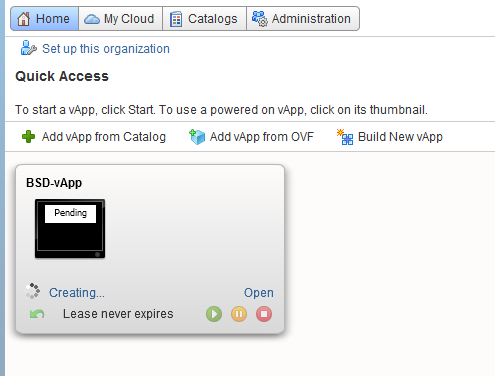Image resolution: width=495 pixels, height=376 pixels.
Task: Click the orange Suspend pause button
Action: click(239, 314)
